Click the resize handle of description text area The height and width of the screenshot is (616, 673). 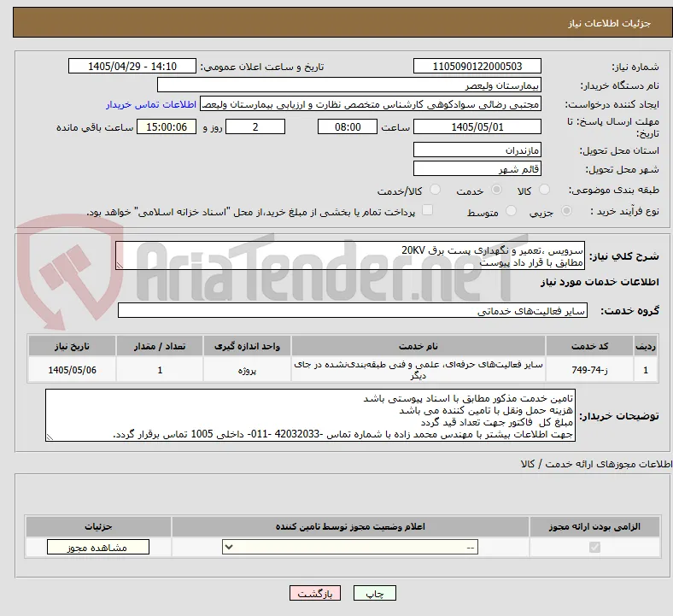120,266
